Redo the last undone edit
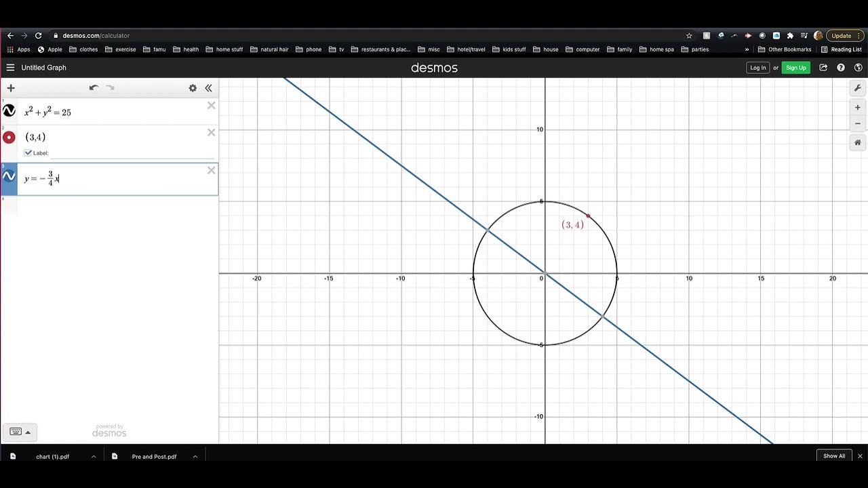The width and height of the screenshot is (868, 488). pos(110,88)
